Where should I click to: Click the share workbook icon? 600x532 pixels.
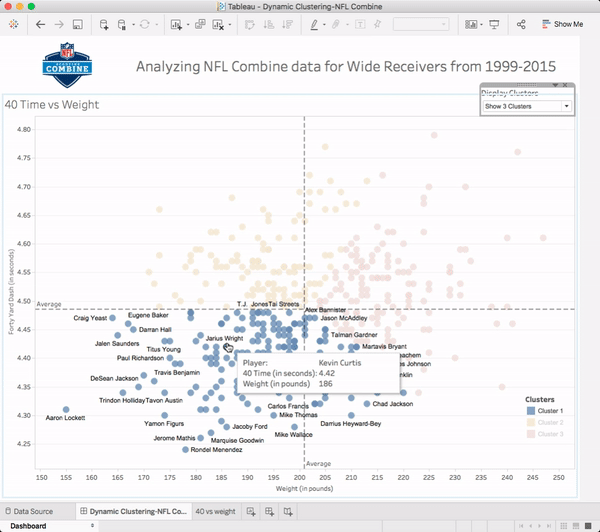(521, 24)
